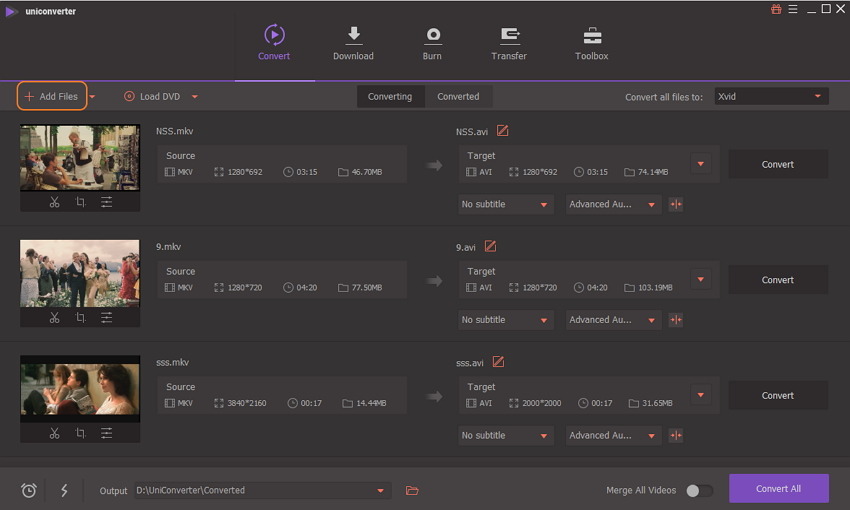
Task: Convert the 9.mkv file
Action: tap(778, 280)
